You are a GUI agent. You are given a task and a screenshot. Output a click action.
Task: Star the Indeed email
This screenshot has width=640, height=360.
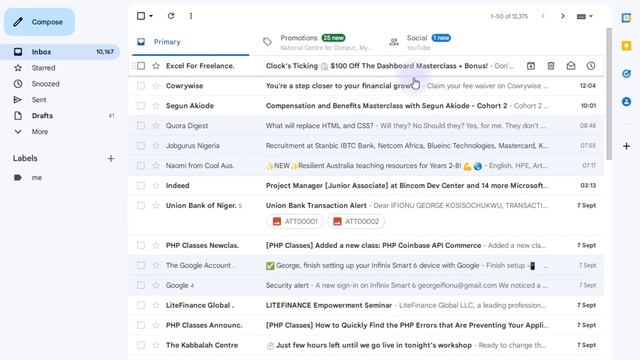(156, 186)
